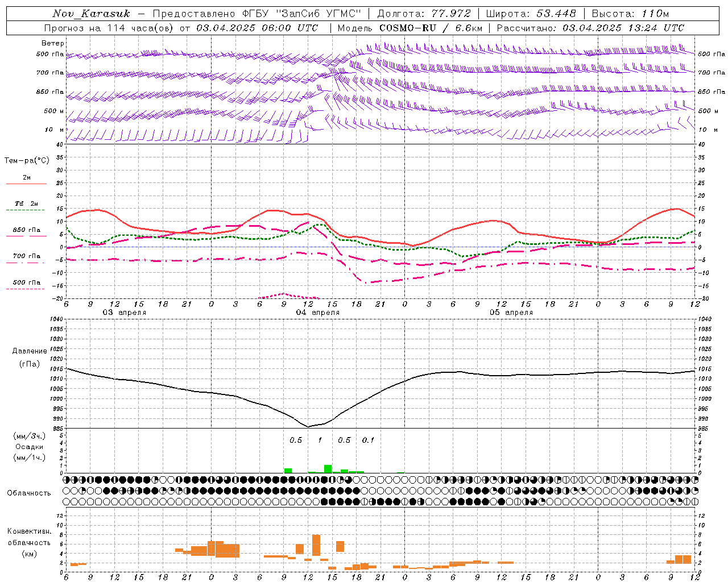
Task: Click the tallest green precipitation bar
Action: coord(328,469)
